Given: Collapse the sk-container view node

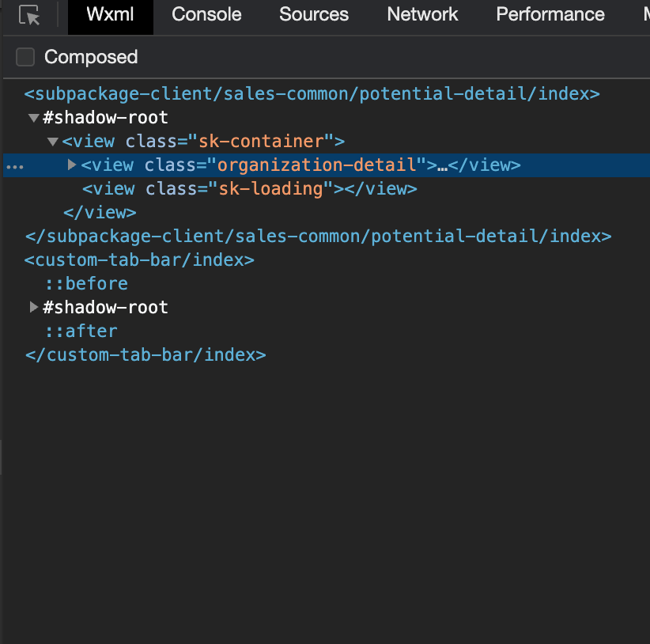Looking at the screenshot, I should point(53,142).
